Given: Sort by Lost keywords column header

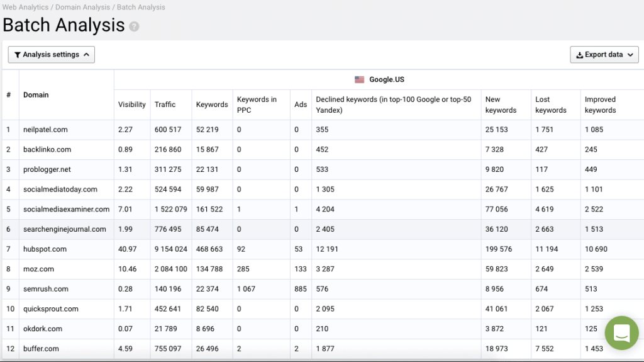Looking at the screenshot, I should tap(551, 105).
